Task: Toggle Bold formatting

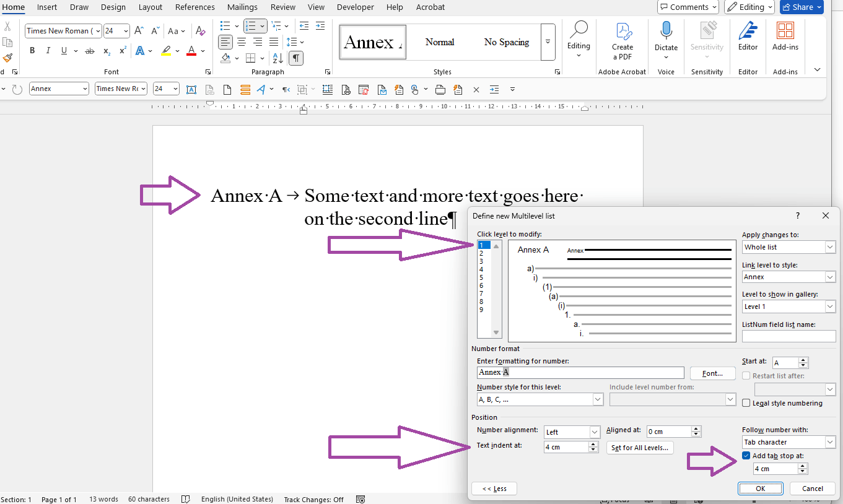Action: pyautogui.click(x=32, y=50)
